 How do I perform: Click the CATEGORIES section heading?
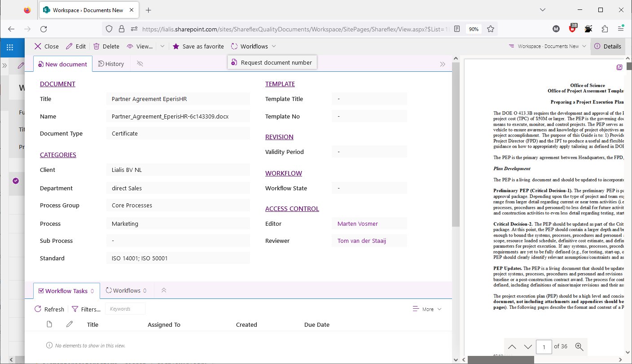pos(58,155)
